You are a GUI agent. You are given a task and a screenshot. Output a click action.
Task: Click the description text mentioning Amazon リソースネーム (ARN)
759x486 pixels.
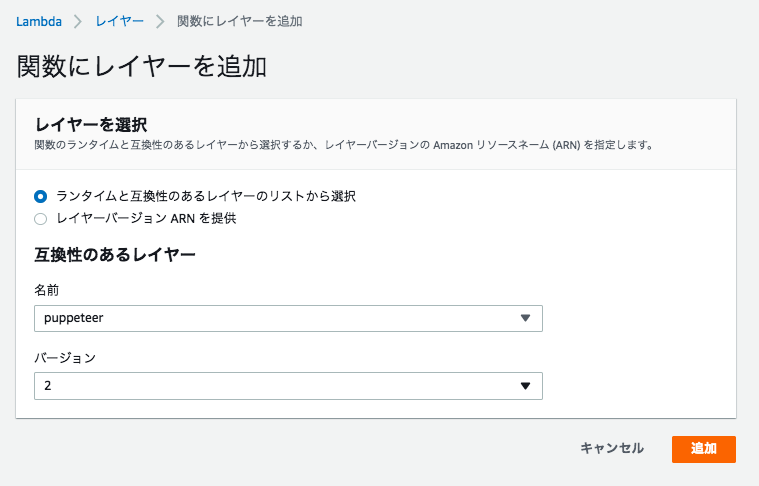(x=344, y=145)
